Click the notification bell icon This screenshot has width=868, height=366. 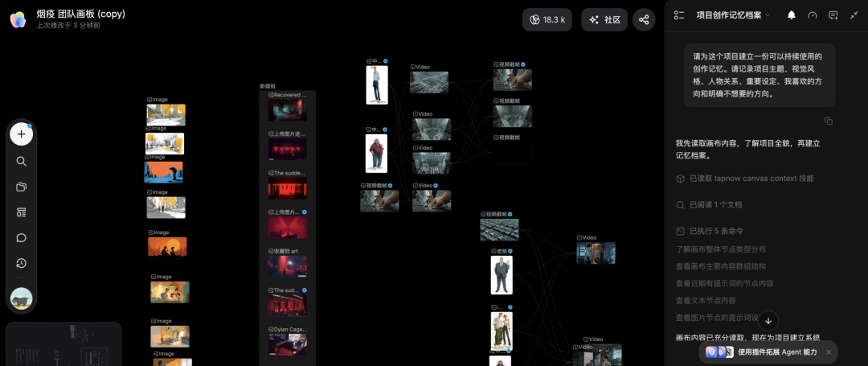click(x=791, y=15)
